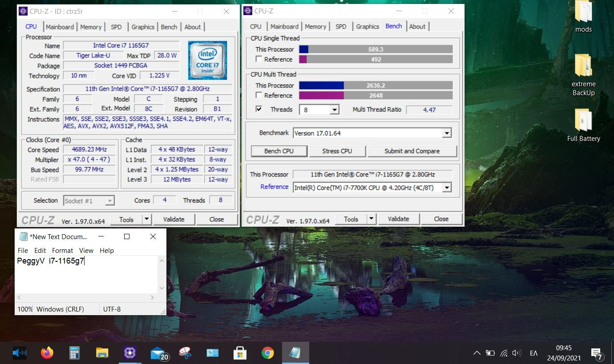Open Notepad's Format menu
Image resolution: width=614 pixels, height=364 pixels.
[x=62, y=251]
